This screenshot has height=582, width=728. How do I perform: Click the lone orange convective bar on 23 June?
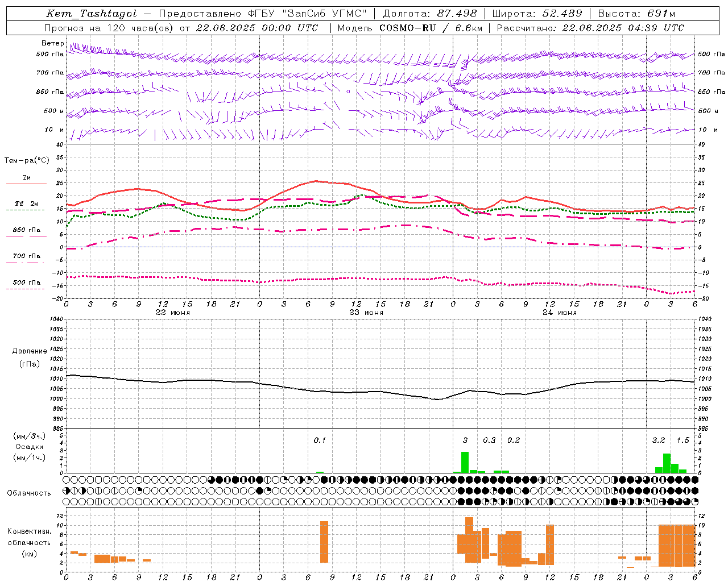[x=324, y=542]
